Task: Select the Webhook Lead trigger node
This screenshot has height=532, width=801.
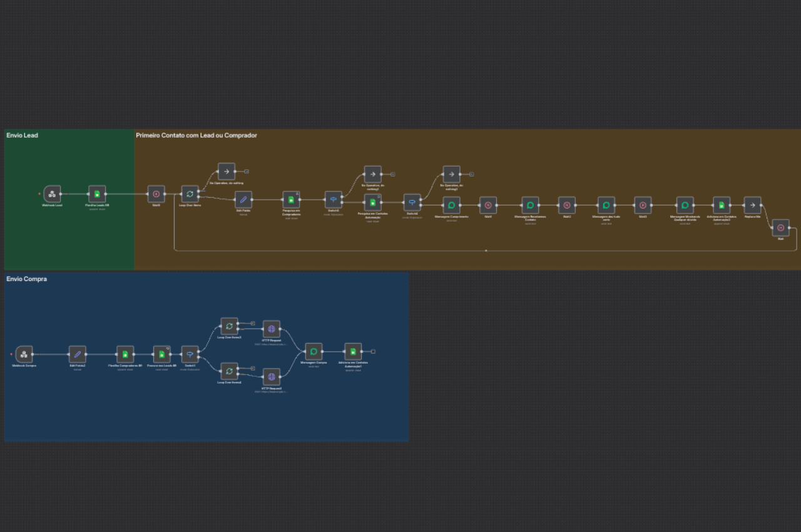Action: click(x=53, y=194)
